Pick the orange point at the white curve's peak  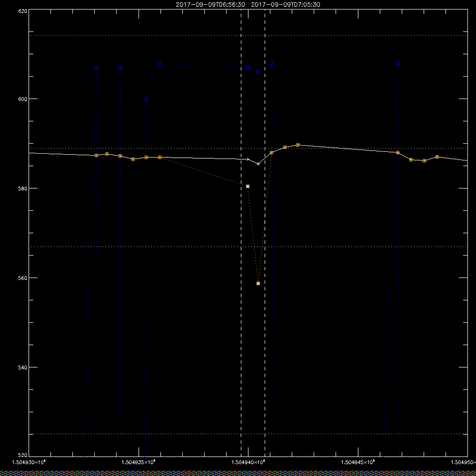(x=298, y=145)
